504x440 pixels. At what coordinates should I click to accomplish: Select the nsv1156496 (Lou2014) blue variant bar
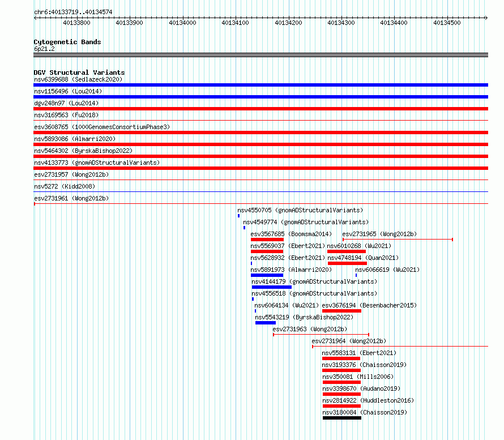pos(260,97)
